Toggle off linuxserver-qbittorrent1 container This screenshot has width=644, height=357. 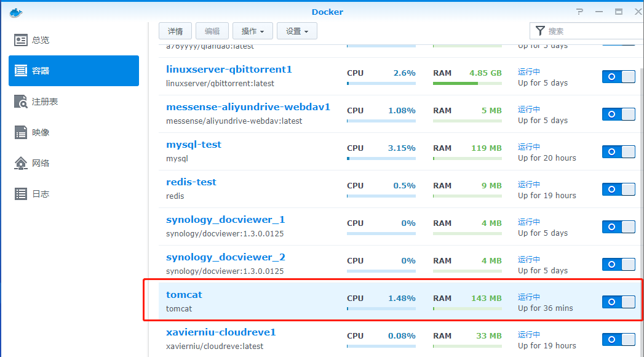(x=619, y=76)
